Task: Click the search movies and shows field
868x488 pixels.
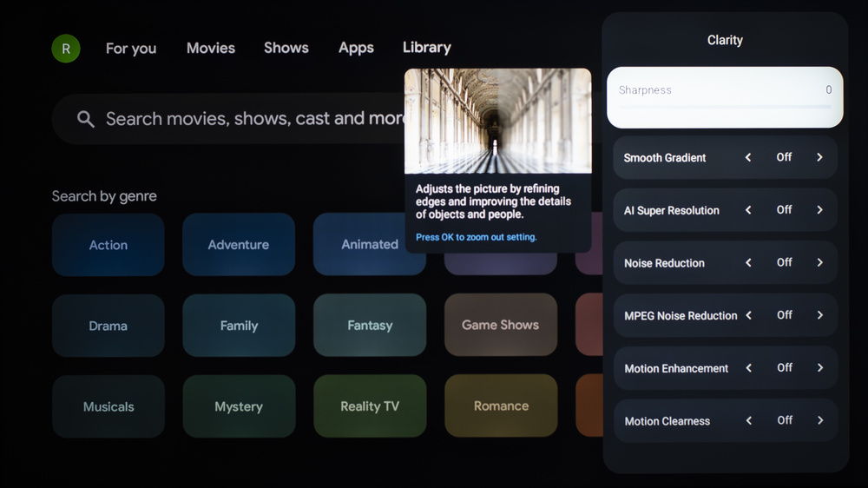Action: [x=252, y=119]
